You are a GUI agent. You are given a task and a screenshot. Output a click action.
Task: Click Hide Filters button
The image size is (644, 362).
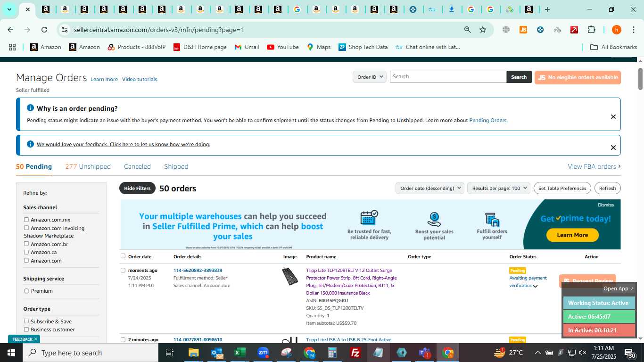pyautogui.click(x=137, y=188)
